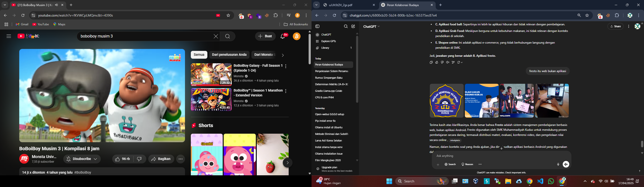Like the BoBoiBoy Musim 3 video

[x=123, y=159]
